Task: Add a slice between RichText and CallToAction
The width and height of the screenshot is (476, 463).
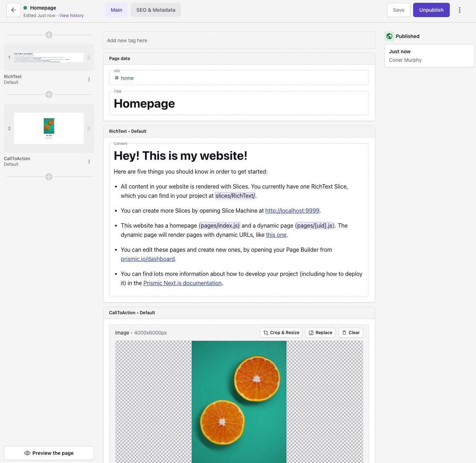Action: [x=49, y=94]
